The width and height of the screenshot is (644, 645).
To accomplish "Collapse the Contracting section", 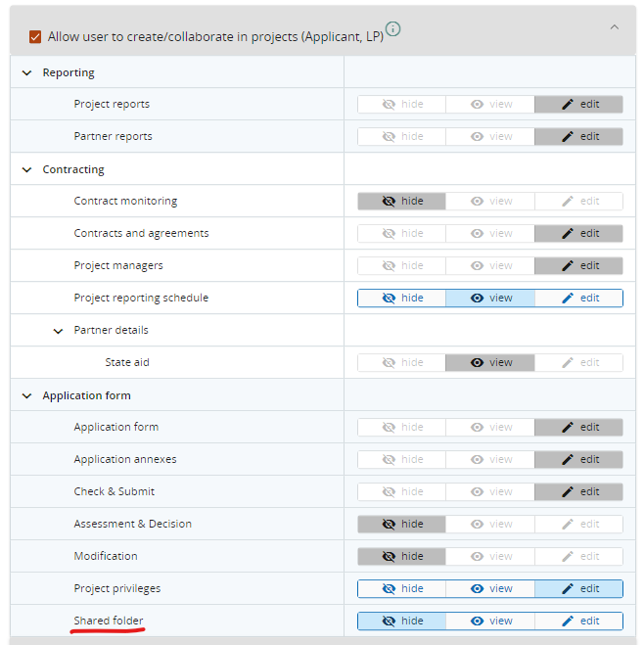I will (x=27, y=170).
